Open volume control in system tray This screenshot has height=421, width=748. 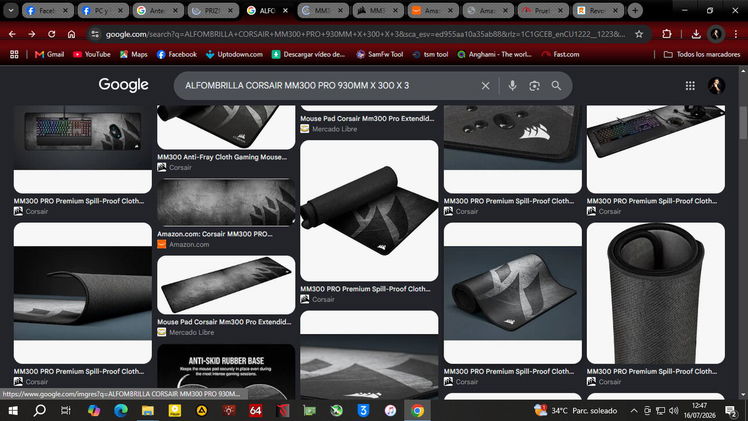(x=674, y=411)
